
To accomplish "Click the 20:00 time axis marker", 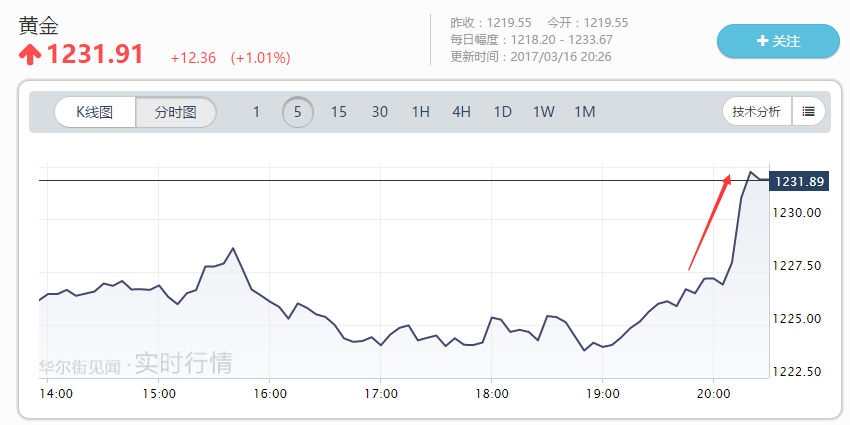I will coord(712,393).
